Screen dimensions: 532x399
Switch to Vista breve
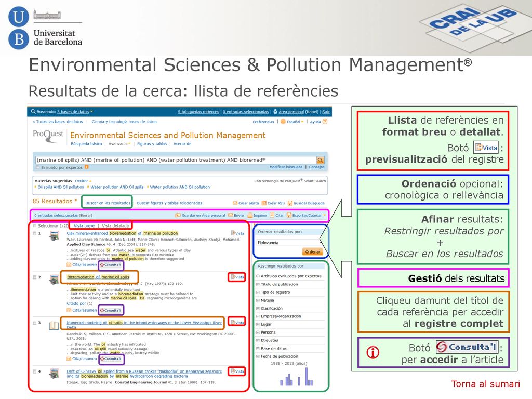pos(84,225)
